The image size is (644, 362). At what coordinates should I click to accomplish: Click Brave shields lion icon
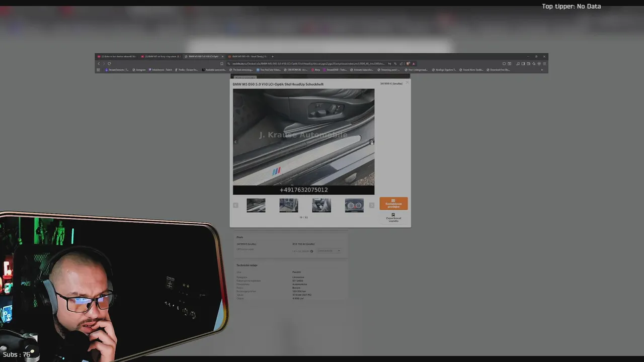click(x=408, y=64)
